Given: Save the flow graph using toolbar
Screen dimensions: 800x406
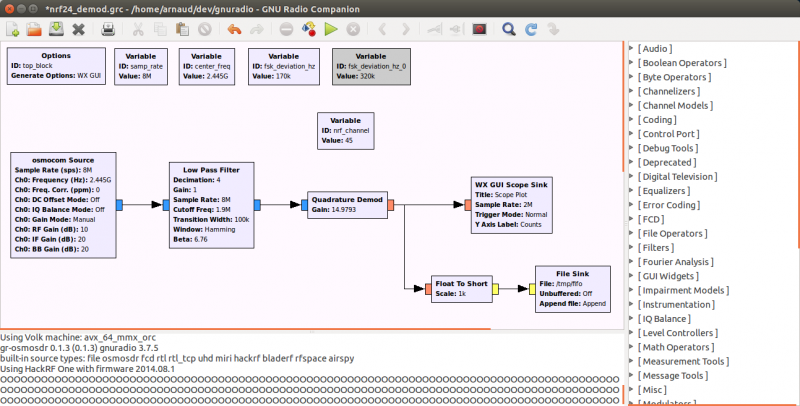Looking at the screenshot, I should tap(56, 29).
